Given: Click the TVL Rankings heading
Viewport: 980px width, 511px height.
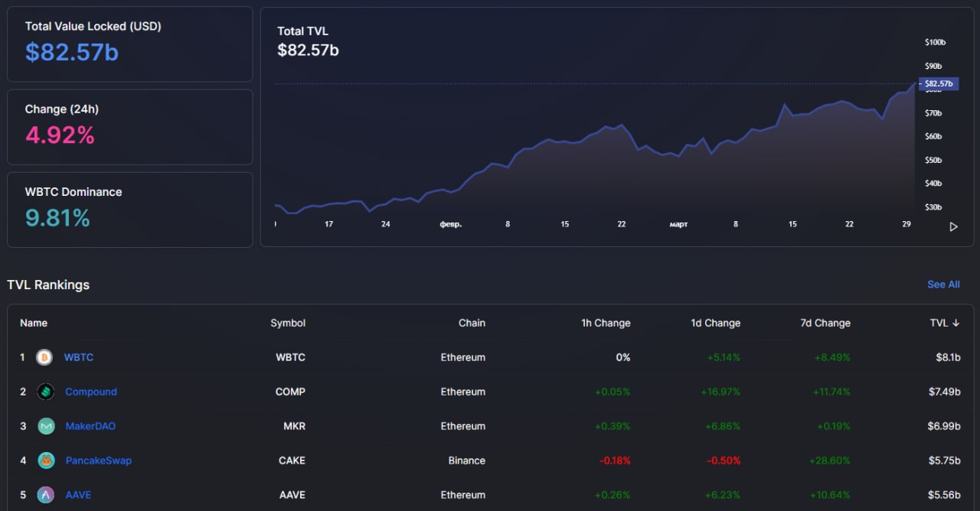Looking at the screenshot, I should point(48,285).
